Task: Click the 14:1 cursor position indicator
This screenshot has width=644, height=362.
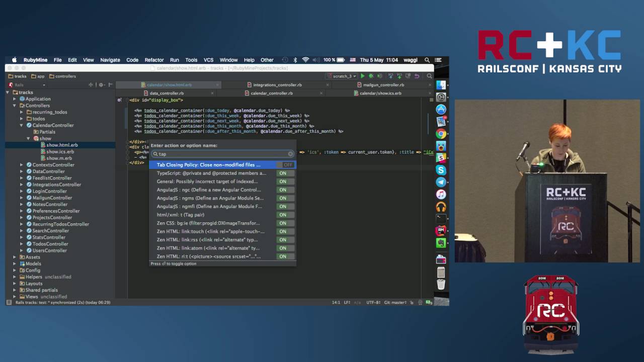Action: click(336, 302)
